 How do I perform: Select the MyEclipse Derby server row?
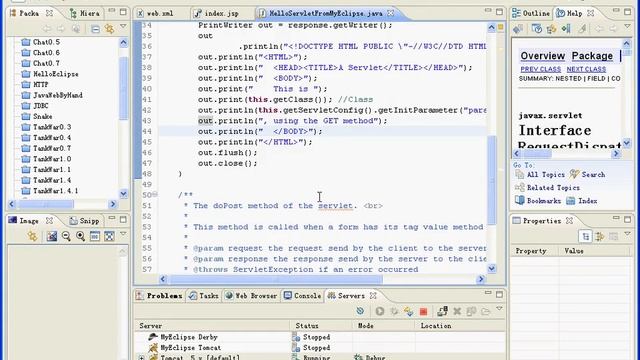(320, 337)
